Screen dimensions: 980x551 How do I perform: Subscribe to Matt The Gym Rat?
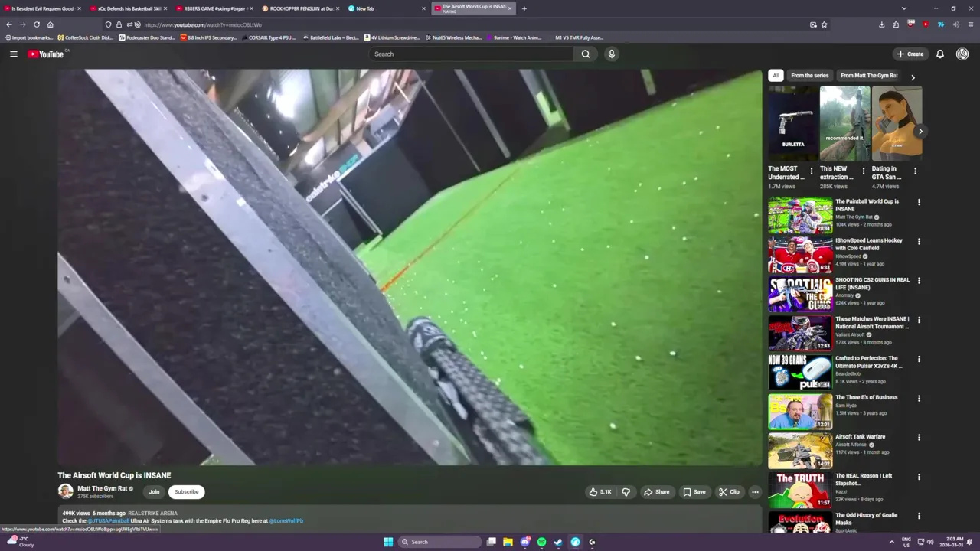186,492
